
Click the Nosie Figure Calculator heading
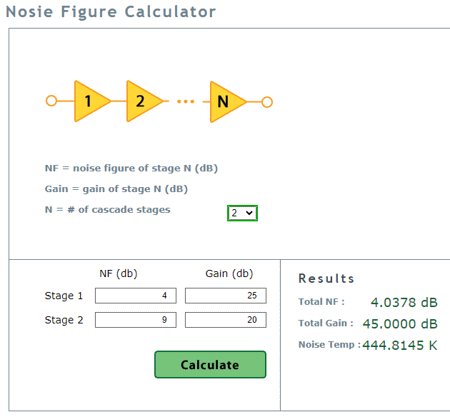click(111, 12)
